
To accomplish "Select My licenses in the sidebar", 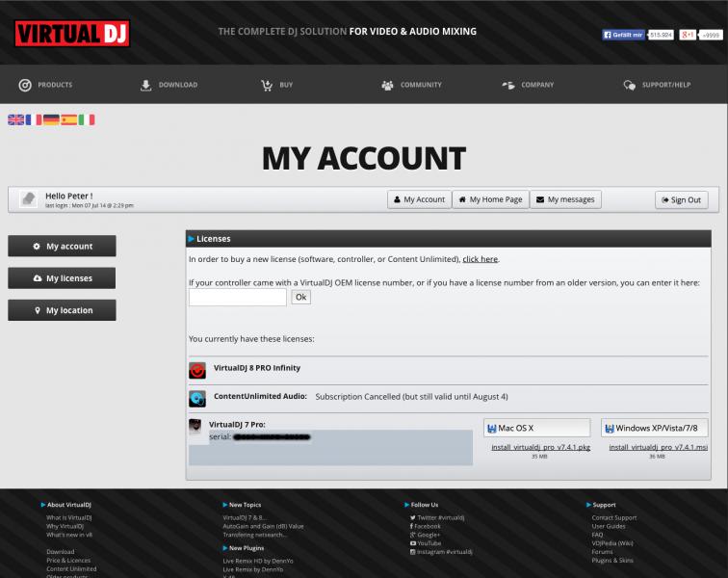I will click(x=62, y=277).
